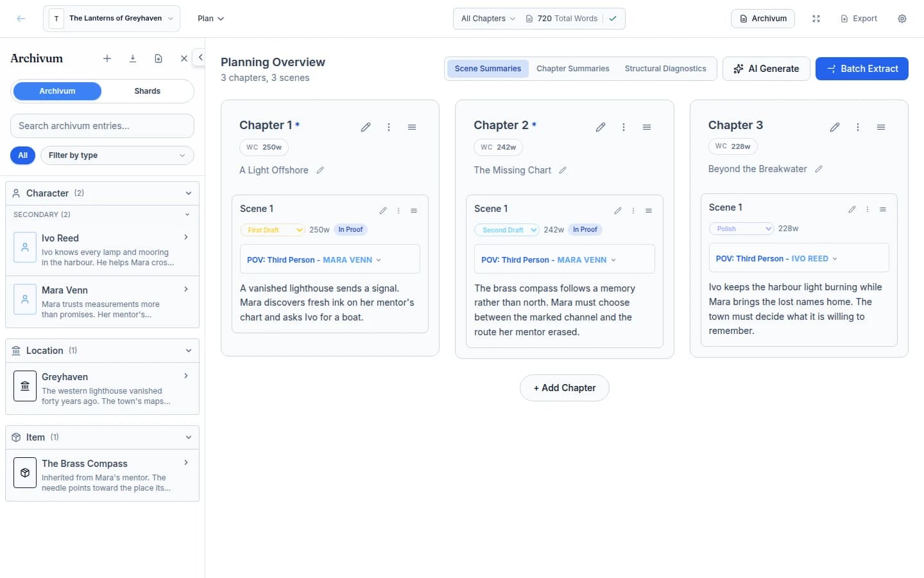This screenshot has height=578, width=924.
Task: Open the Plan mode dropdown
Action: point(210,19)
